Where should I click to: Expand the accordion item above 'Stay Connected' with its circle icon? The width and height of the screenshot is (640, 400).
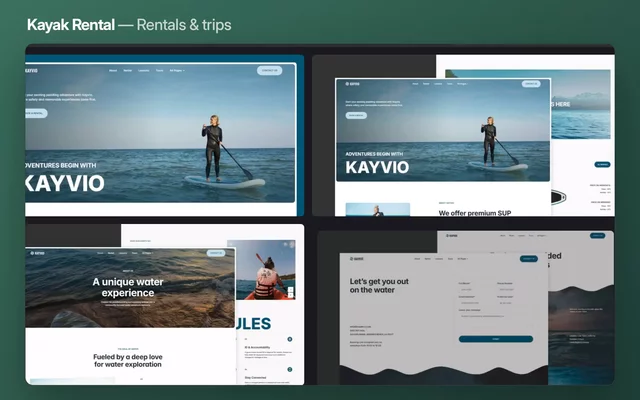(290, 339)
